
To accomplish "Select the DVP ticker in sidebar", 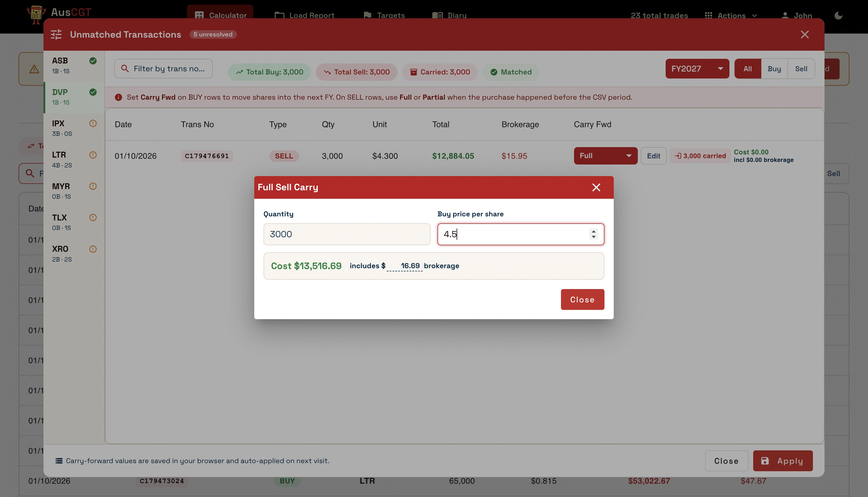I will coord(74,97).
